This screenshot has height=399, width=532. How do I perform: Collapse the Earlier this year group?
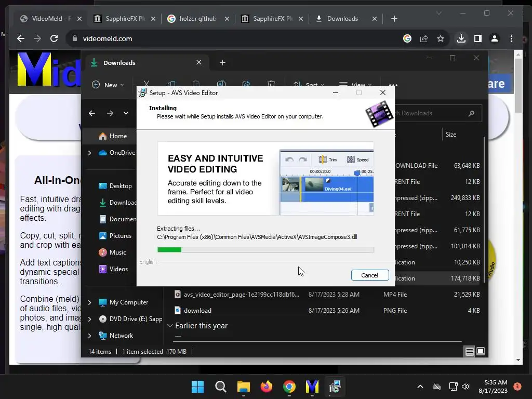tap(170, 326)
